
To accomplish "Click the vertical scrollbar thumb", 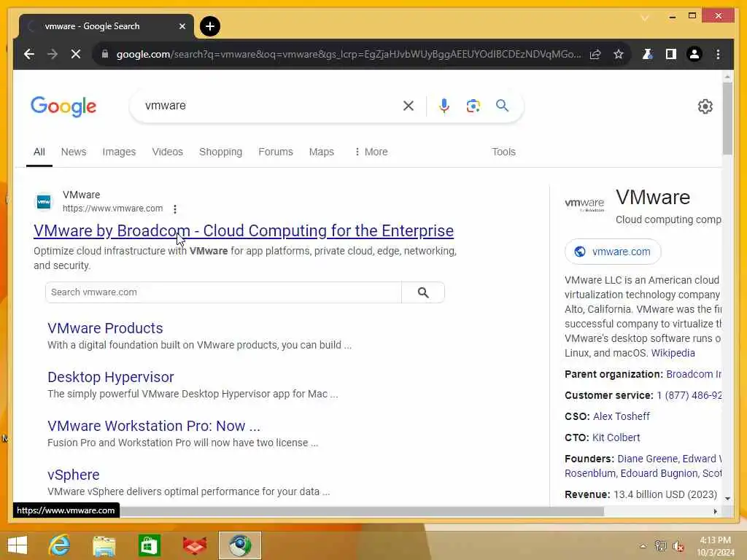I will coord(727,118).
